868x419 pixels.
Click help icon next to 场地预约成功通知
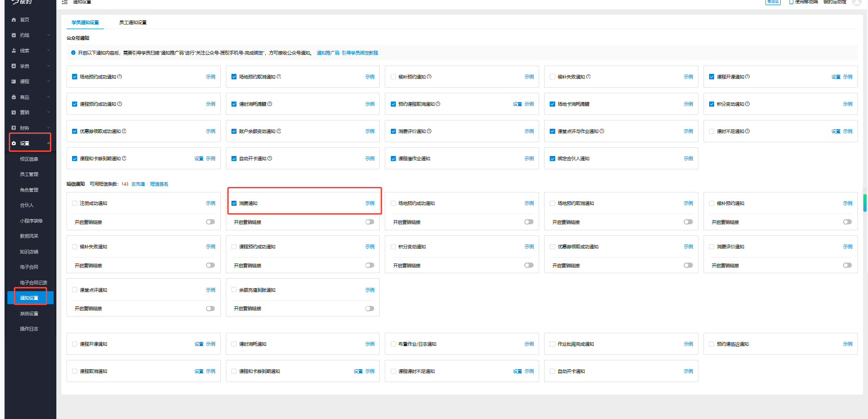coord(120,77)
